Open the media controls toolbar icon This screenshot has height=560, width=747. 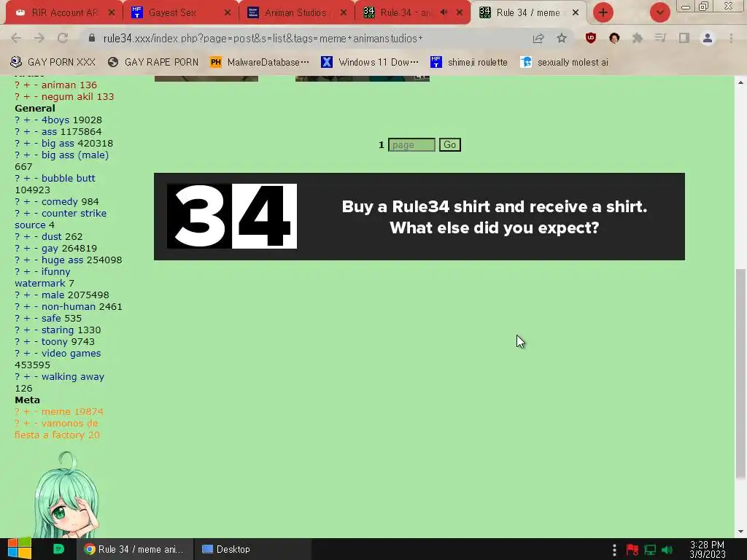click(x=660, y=38)
